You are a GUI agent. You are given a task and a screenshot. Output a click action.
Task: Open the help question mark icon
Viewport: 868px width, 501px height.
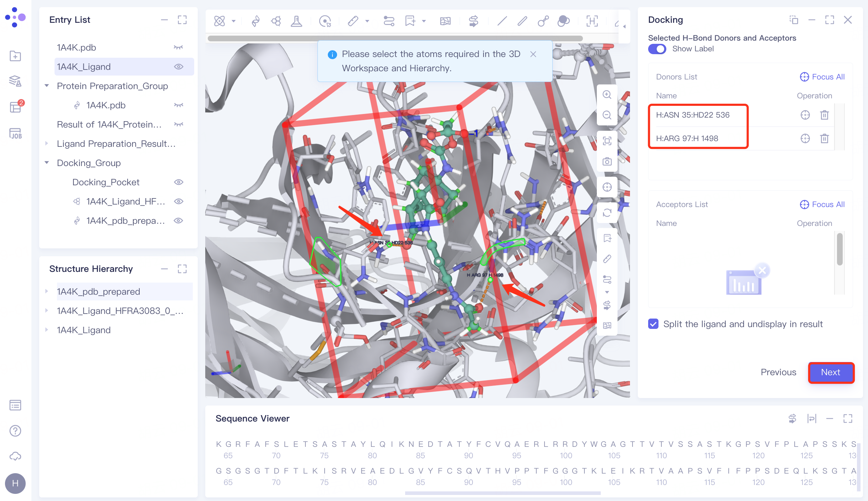(15, 431)
